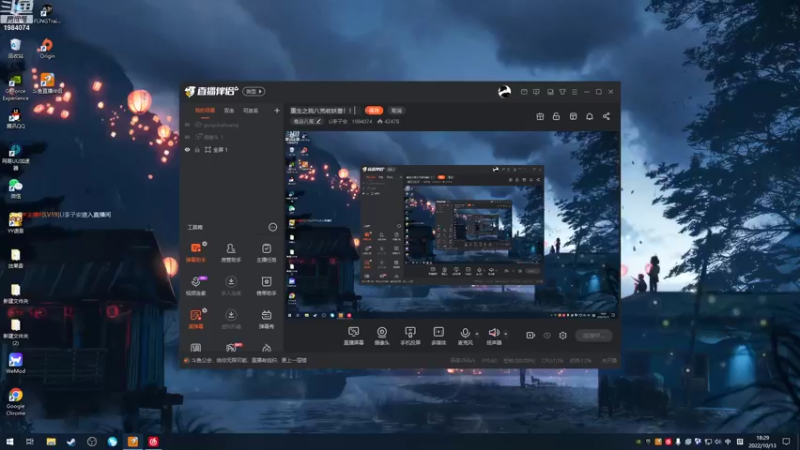Open the Windows Start menu
Viewport: 800px width, 450px height.
click(x=9, y=441)
